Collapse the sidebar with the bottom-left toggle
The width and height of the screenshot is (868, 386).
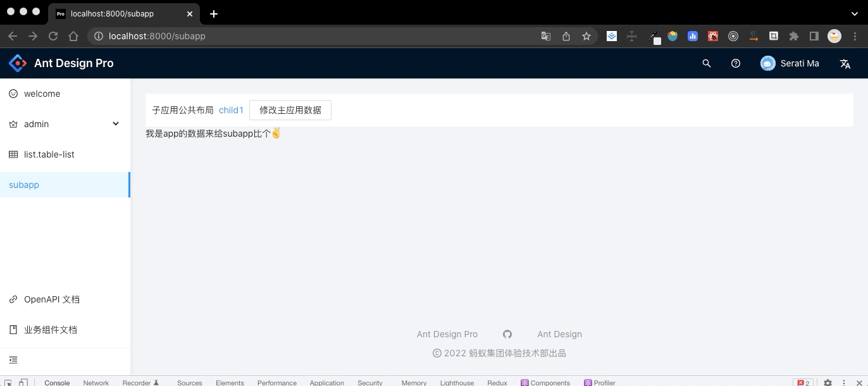click(x=13, y=359)
